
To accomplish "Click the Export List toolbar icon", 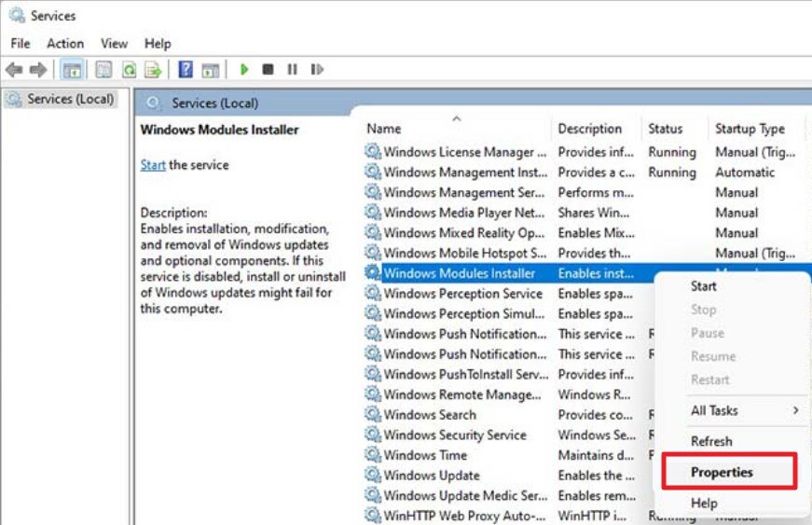I will pyautogui.click(x=153, y=69).
